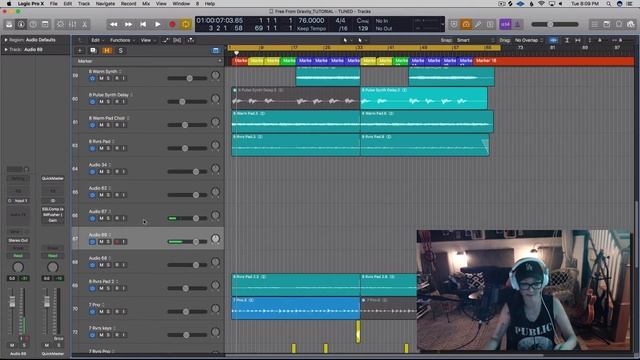
Task: Expand the Region Audio Defaults disclosure
Action: (x=6, y=40)
